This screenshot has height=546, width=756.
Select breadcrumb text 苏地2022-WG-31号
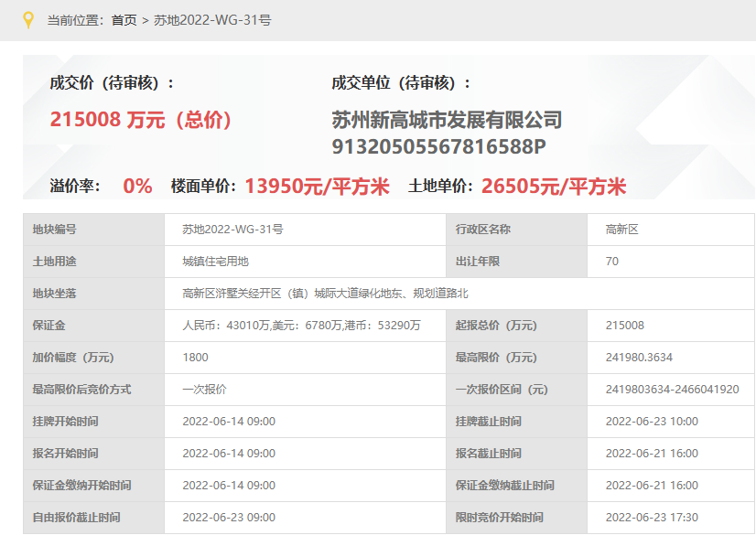[x=212, y=20]
